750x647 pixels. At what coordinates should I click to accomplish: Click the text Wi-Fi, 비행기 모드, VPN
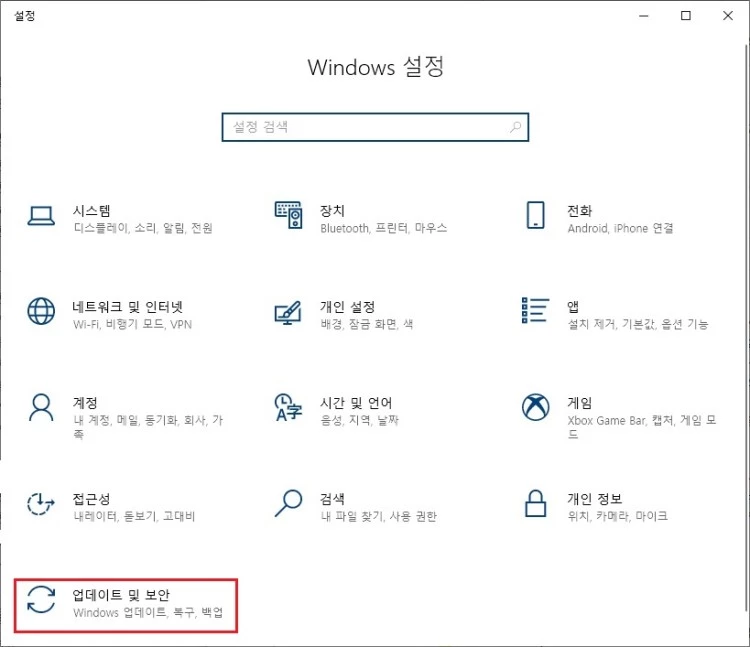coord(132,324)
